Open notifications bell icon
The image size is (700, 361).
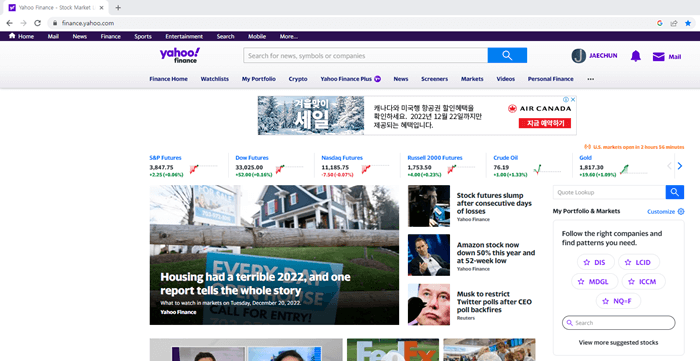point(636,56)
